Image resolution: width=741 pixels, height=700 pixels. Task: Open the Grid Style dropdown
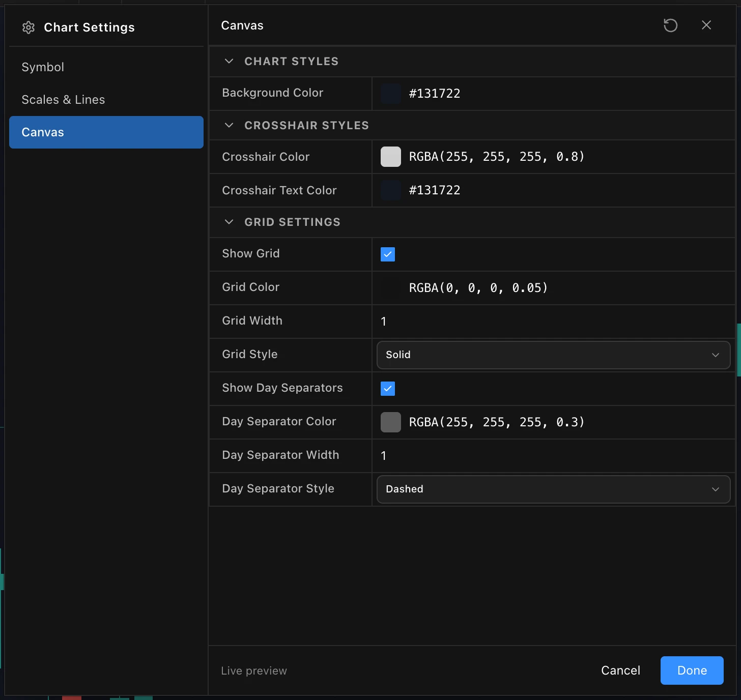553,355
